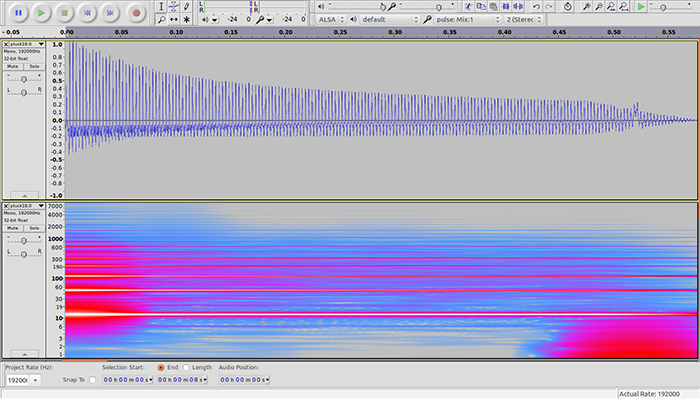Select the End radio button
The width and height of the screenshot is (700, 399).
pyautogui.click(x=161, y=367)
